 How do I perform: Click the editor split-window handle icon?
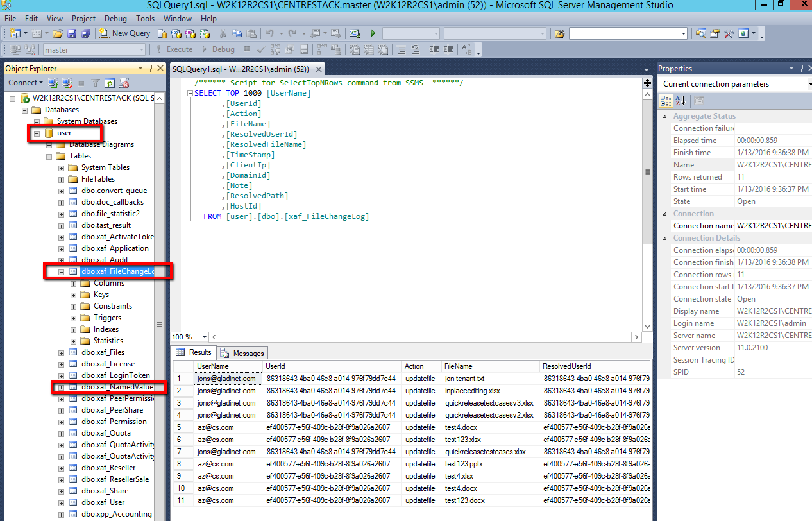tap(647, 83)
